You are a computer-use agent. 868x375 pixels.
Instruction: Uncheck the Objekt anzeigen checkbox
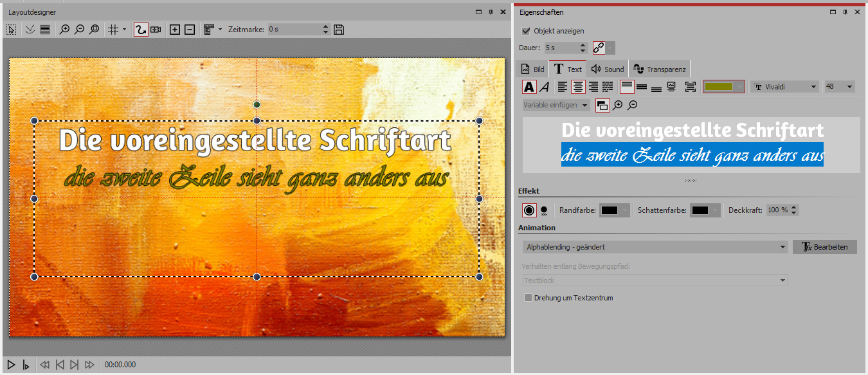click(526, 31)
